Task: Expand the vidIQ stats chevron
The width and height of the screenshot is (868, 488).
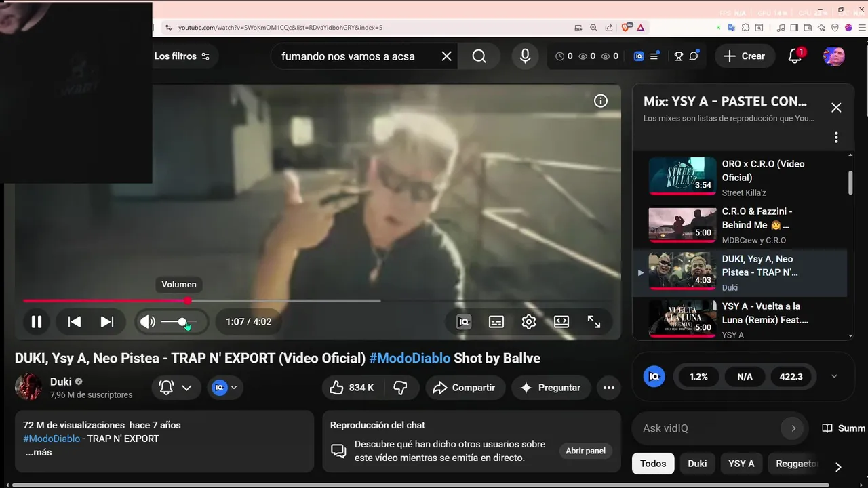Action: click(834, 376)
